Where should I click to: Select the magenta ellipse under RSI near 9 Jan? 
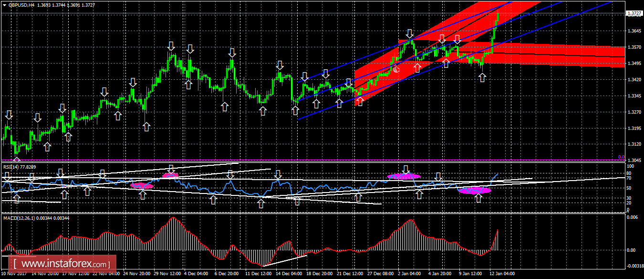(474, 191)
